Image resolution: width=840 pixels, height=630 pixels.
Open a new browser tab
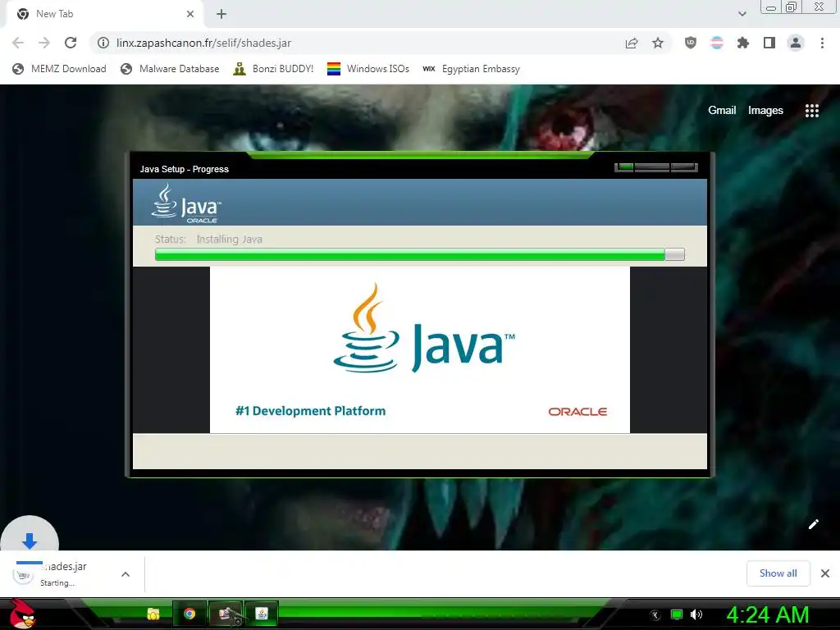tap(221, 14)
